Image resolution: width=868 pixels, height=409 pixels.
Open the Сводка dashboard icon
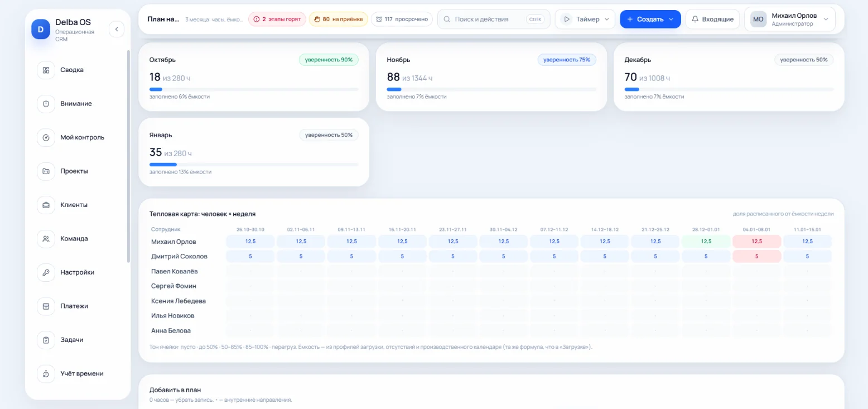[46, 70]
